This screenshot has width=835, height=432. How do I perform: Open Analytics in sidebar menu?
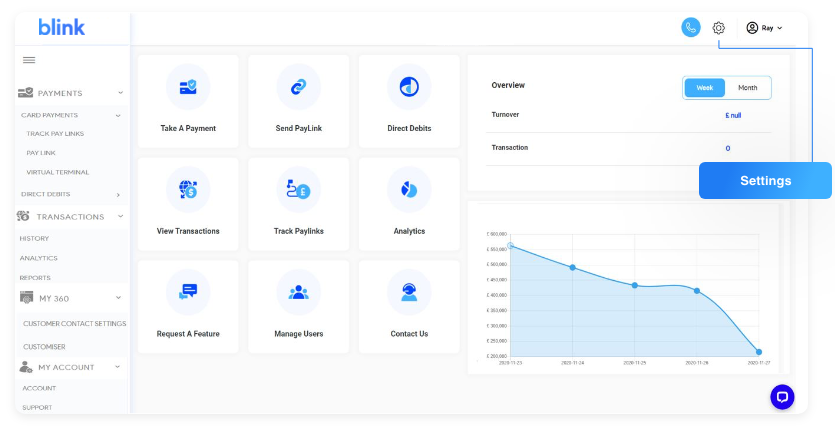(38, 258)
